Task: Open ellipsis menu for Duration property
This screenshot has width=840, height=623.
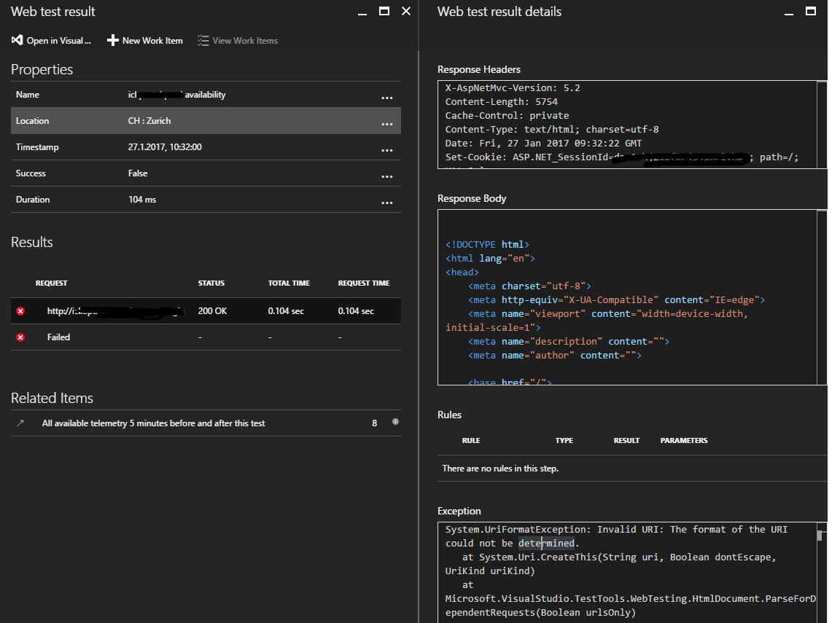Action: point(386,203)
